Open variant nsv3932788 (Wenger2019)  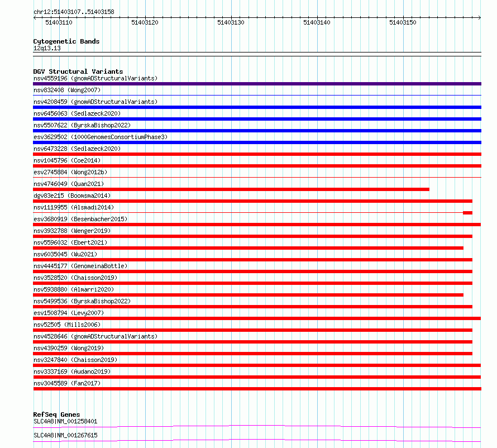coord(72,231)
